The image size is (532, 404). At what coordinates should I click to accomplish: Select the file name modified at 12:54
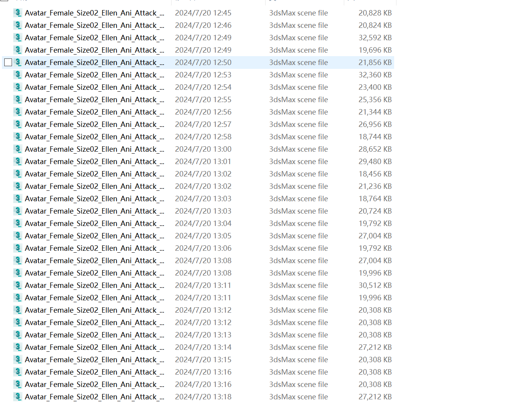click(x=94, y=87)
